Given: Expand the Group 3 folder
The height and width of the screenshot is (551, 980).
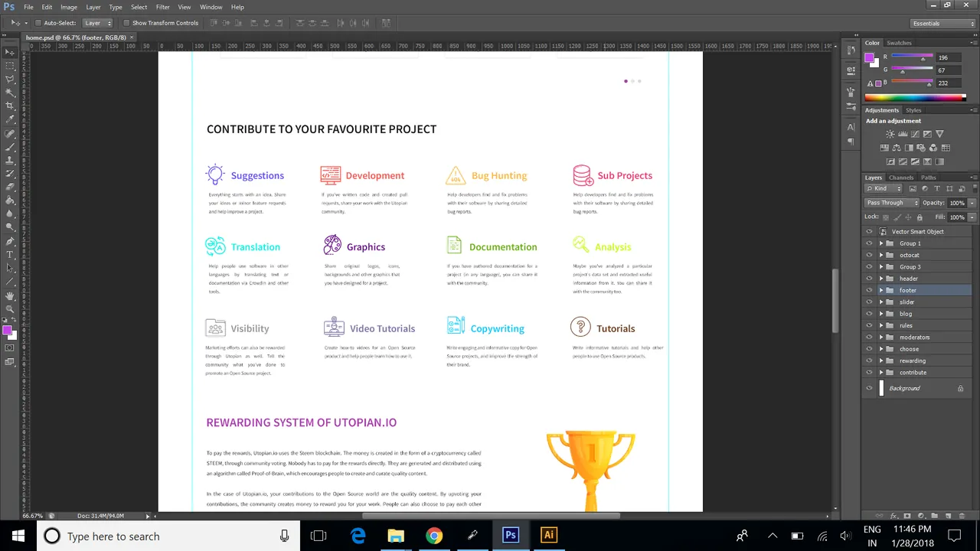Looking at the screenshot, I should tap(881, 267).
